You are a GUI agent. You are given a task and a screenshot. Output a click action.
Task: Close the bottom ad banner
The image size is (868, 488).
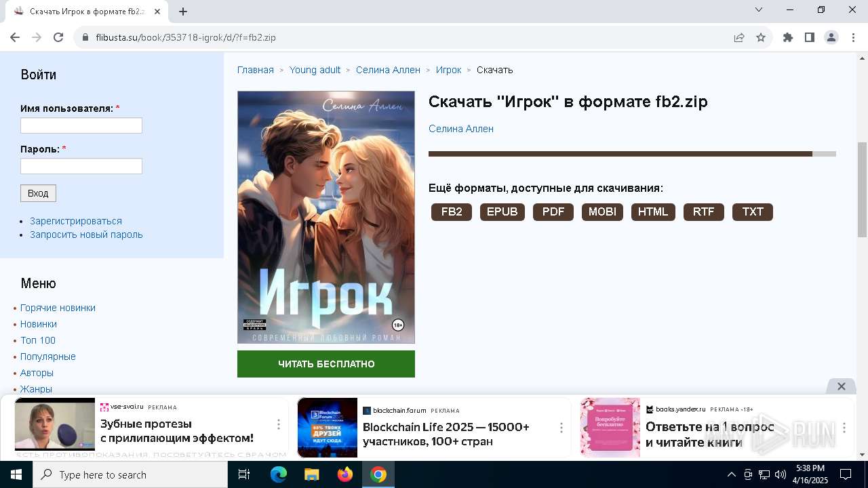(841, 386)
